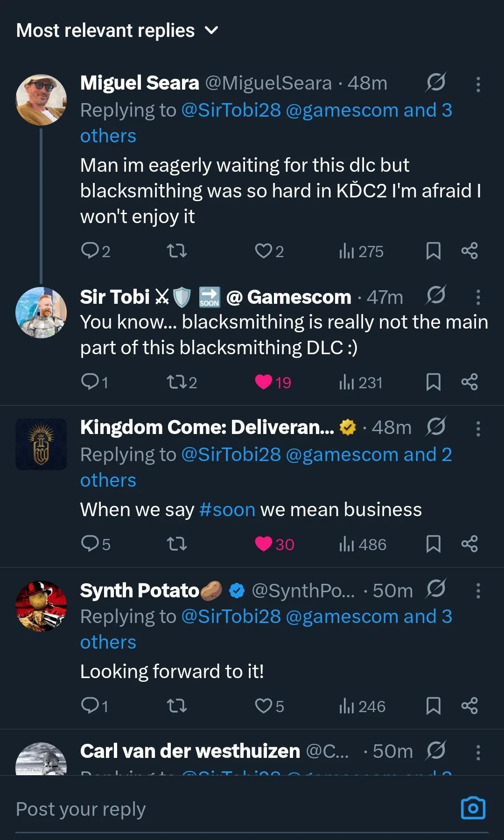Toggle the like on Kingdom Come's reply
The width and height of the screenshot is (504, 840).
pos(274,544)
